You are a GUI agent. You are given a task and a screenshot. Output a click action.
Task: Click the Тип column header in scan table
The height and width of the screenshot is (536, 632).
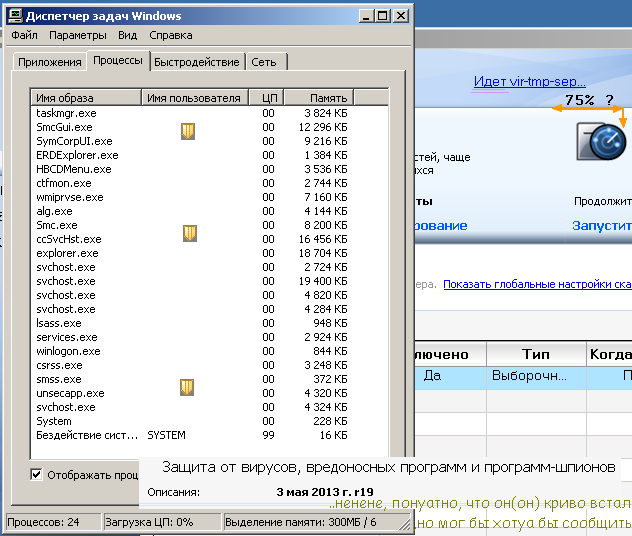(x=536, y=354)
